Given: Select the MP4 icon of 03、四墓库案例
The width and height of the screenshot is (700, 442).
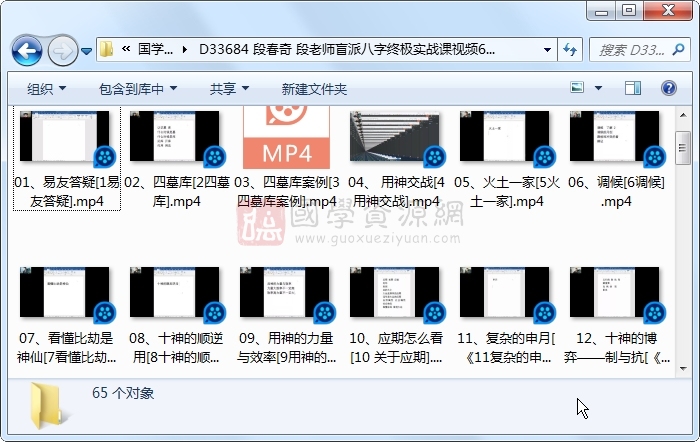Looking at the screenshot, I should [286, 138].
